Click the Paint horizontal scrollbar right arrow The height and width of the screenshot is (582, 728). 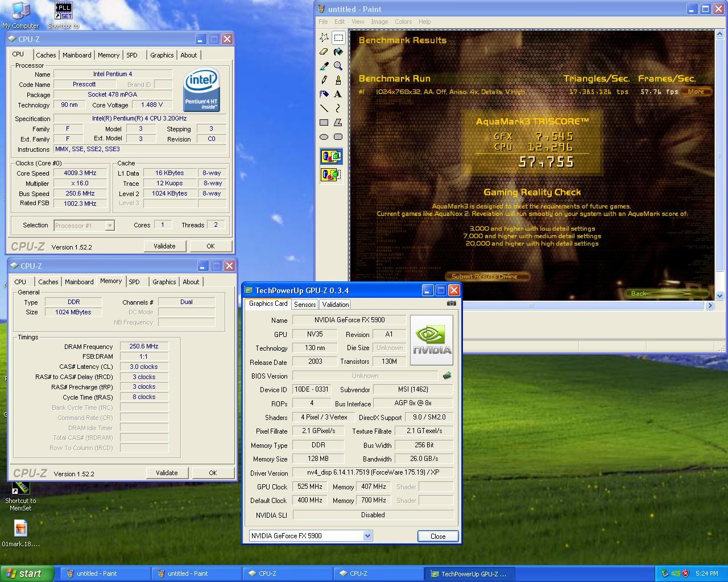pos(710,305)
